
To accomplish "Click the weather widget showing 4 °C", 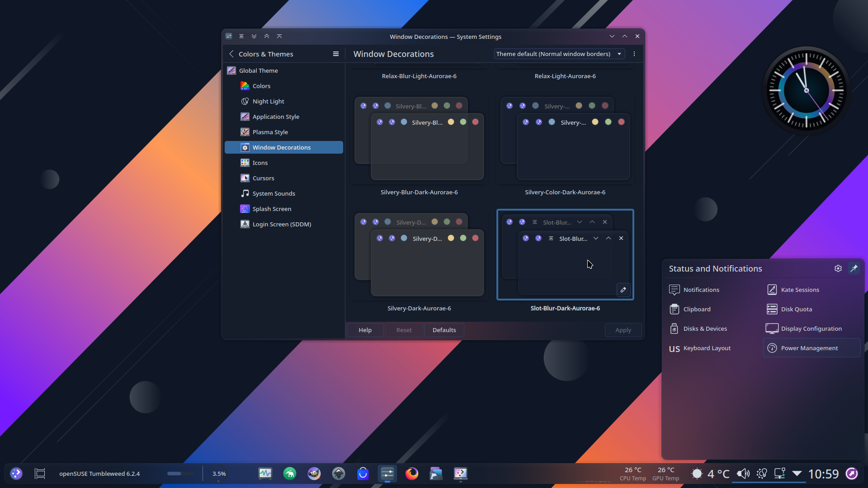I will point(711,474).
